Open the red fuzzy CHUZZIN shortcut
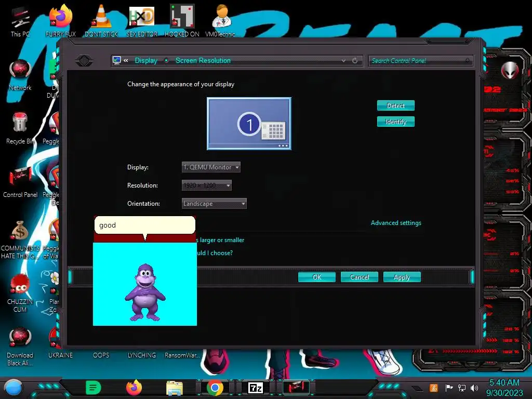 point(20,293)
